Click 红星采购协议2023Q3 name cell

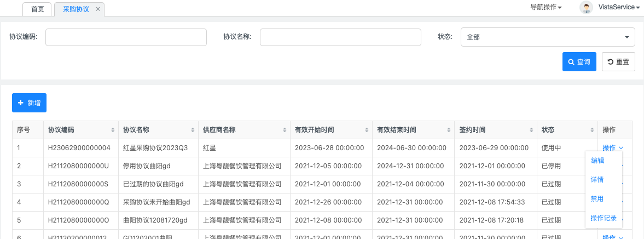point(158,148)
